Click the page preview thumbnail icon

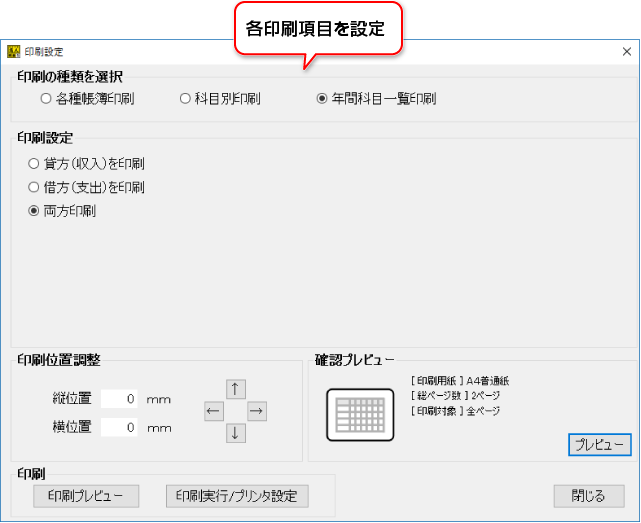360,413
